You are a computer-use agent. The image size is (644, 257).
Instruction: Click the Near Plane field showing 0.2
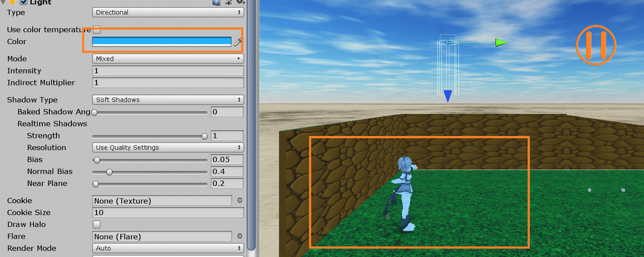(x=228, y=183)
